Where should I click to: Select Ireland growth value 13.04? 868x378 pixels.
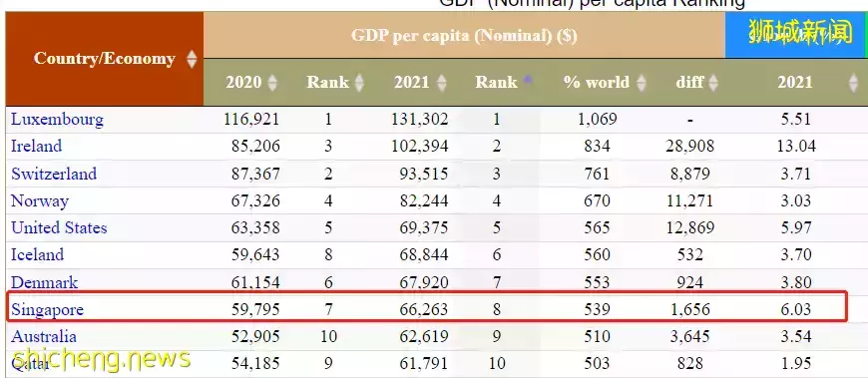[795, 146]
